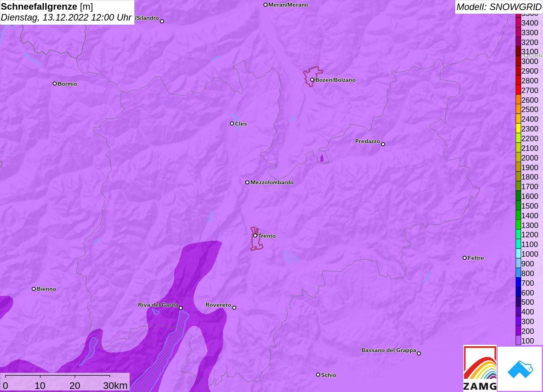Click the 'Meran/Merano' label
Viewport: 543px width, 392px height.
(288, 5)
